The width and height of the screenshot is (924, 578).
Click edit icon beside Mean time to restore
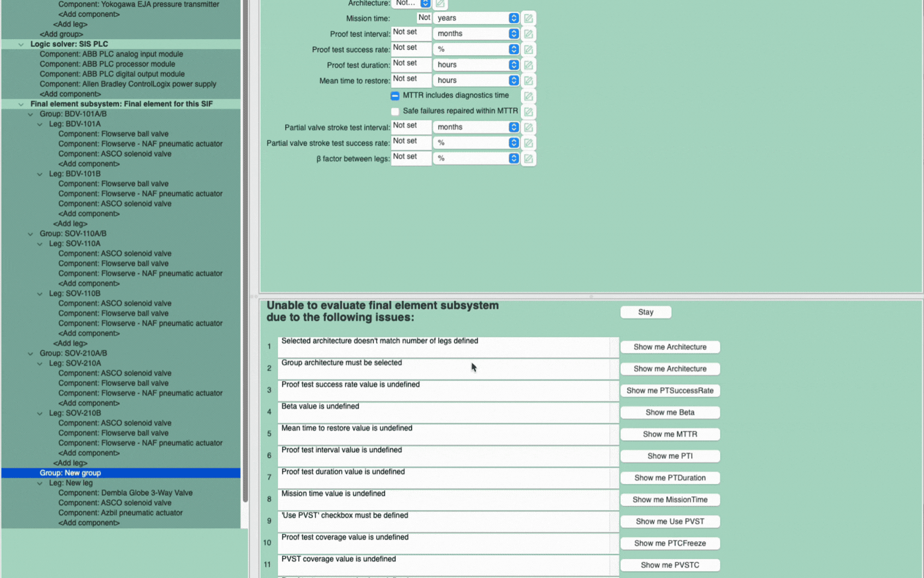pyautogui.click(x=528, y=81)
